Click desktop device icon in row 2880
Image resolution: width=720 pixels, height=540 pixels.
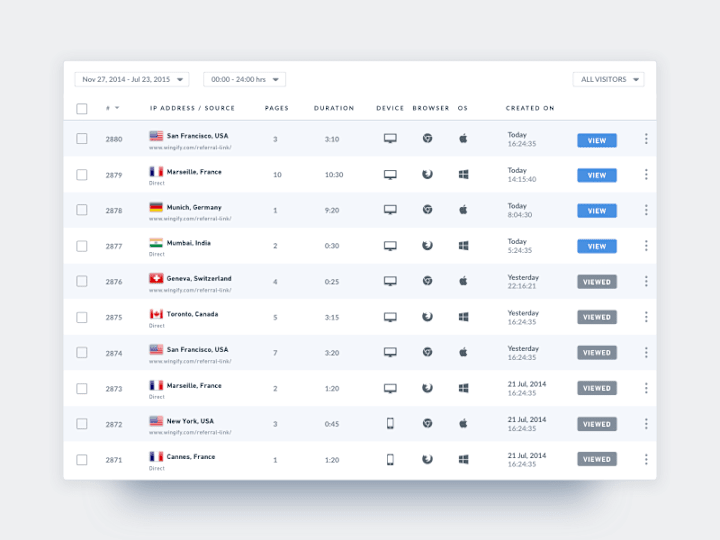[x=390, y=138]
